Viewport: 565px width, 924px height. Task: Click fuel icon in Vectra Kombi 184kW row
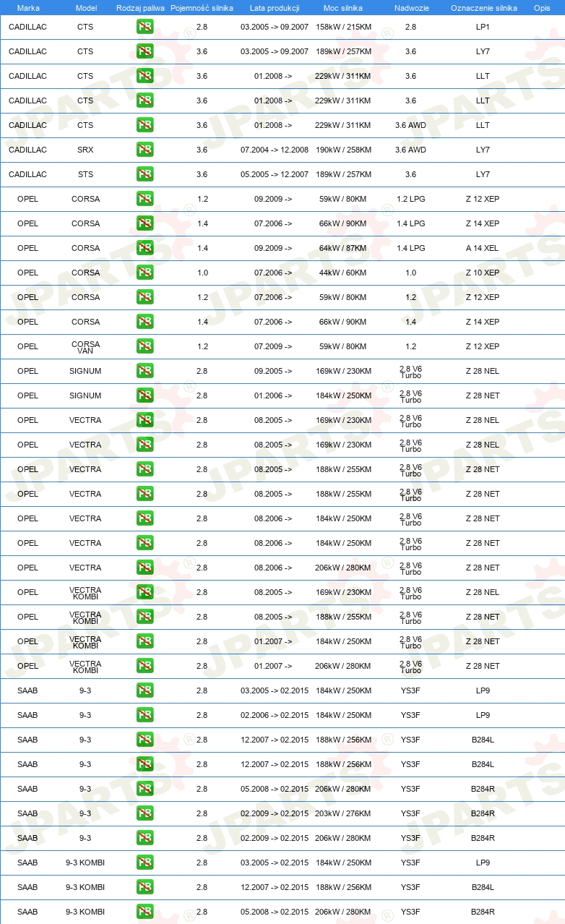(145, 641)
